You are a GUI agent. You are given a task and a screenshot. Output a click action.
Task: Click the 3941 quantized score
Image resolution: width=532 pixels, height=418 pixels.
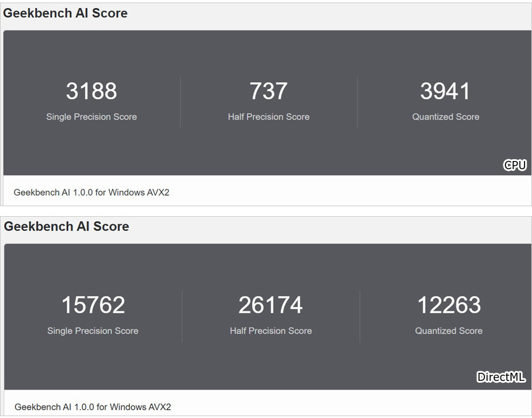tap(445, 91)
